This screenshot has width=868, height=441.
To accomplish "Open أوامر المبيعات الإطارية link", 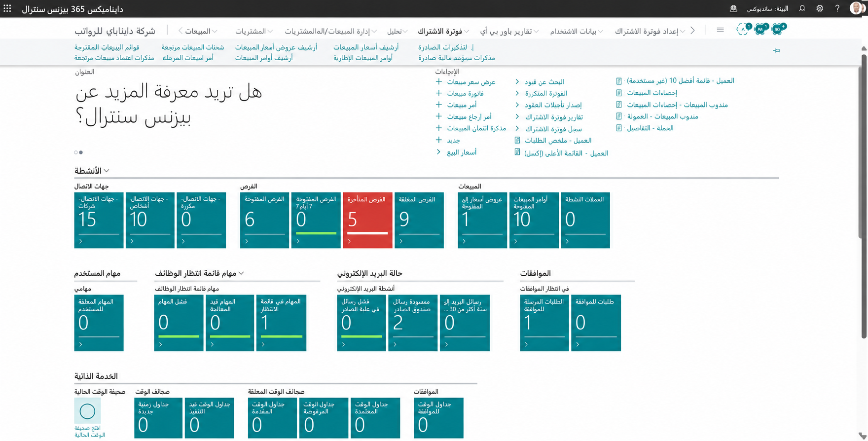I will tap(362, 58).
